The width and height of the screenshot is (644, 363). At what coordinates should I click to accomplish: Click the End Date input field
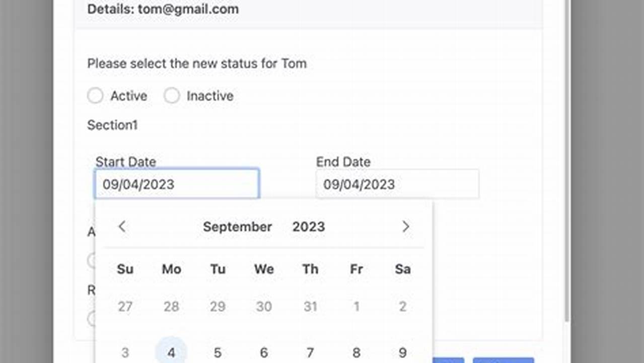click(x=397, y=184)
